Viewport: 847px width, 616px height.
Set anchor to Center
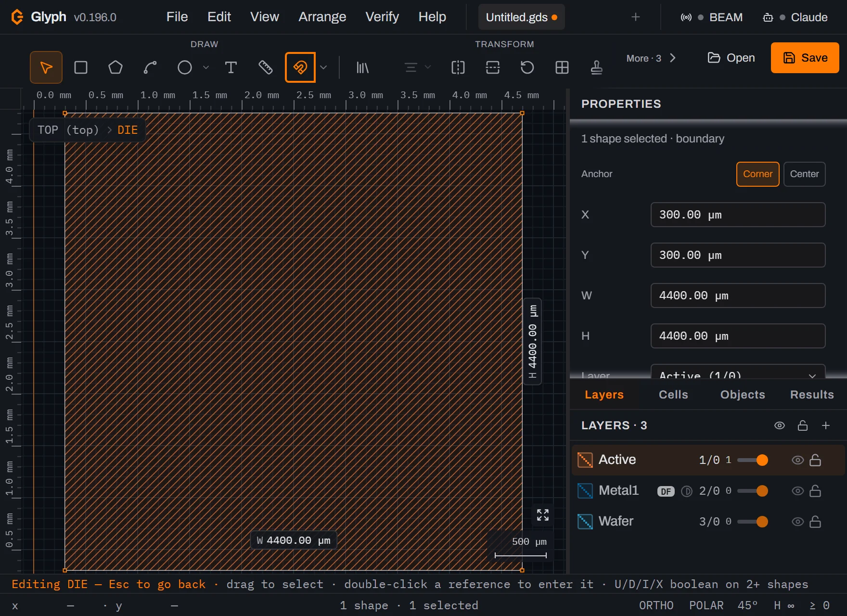(804, 174)
